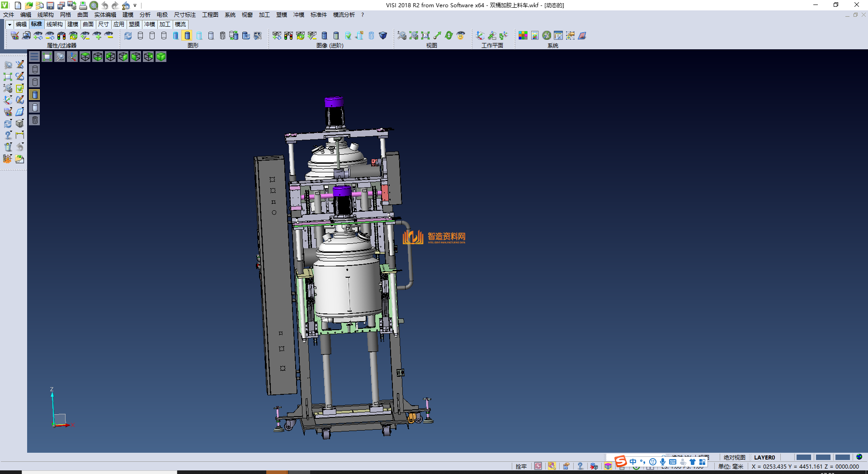The width and height of the screenshot is (868, 474).
Task: Click the wrench settings icon in 系统 group
Action: 547,35
